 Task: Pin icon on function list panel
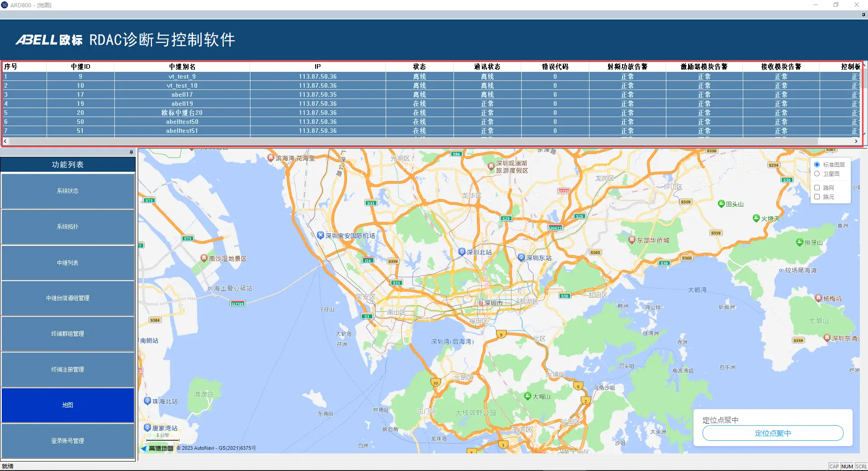click(x=132, y=152)
